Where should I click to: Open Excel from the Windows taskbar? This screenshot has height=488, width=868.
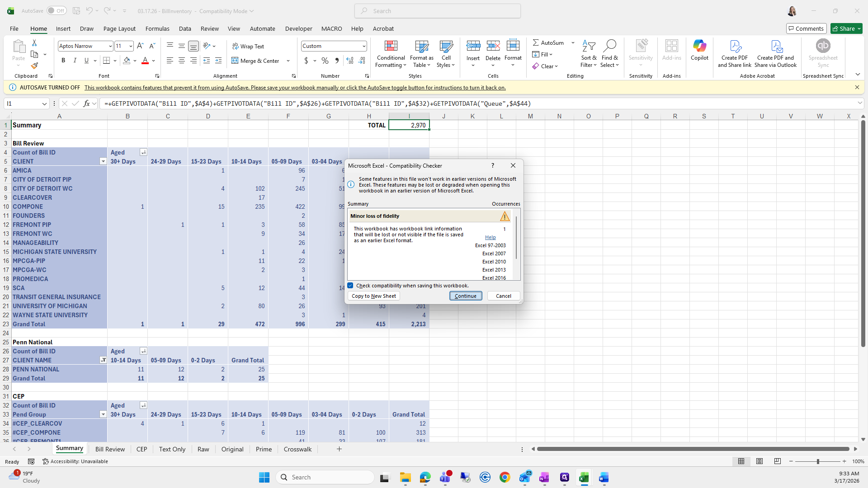[x=584, y=478]
